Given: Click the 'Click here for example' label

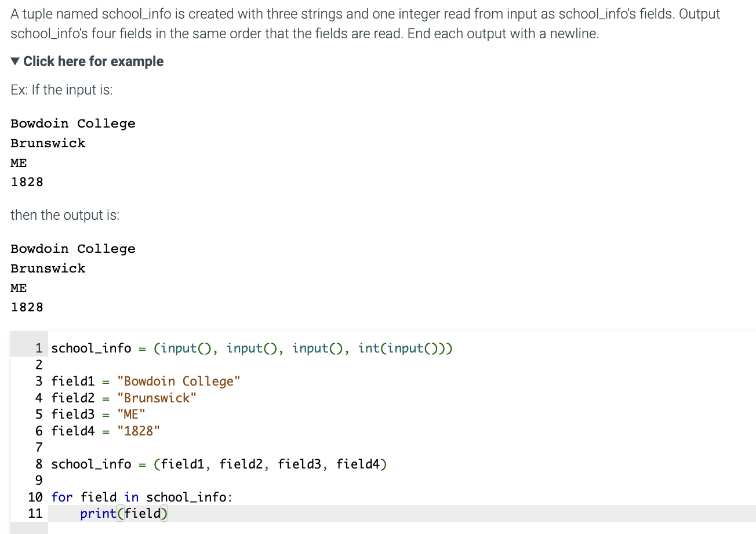Looking at the screenshot, I should click(x=93, y=61).
